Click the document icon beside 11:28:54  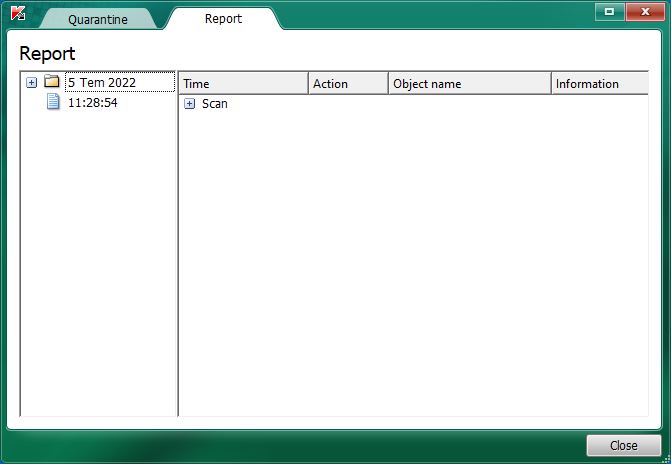(x=53, y=102)
